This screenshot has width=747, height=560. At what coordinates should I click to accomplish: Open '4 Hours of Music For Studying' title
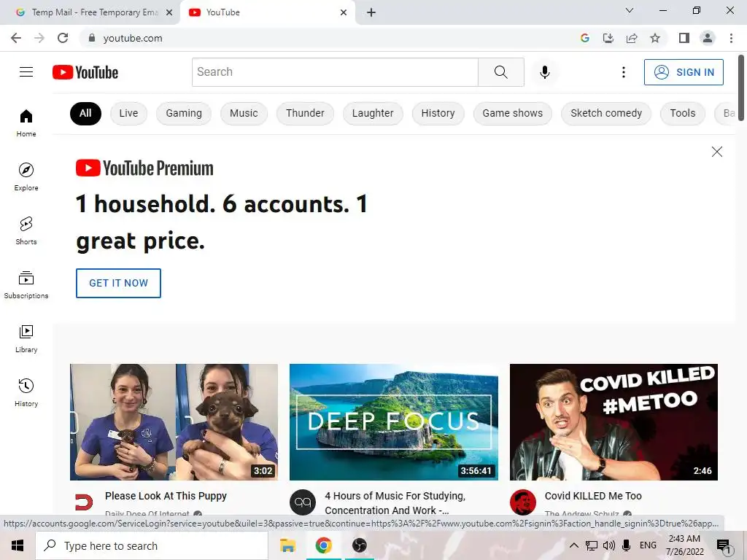tap(395, 503)
